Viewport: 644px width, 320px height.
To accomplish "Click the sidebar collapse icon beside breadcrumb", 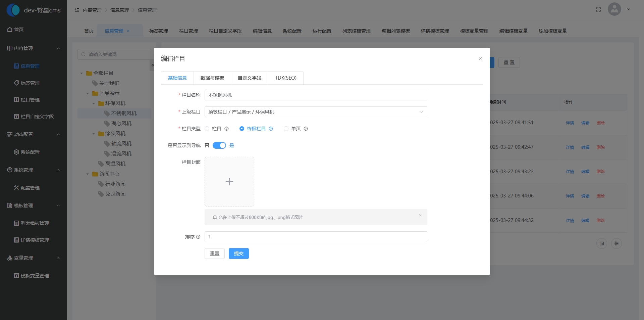I will click(x=77, y=10).
